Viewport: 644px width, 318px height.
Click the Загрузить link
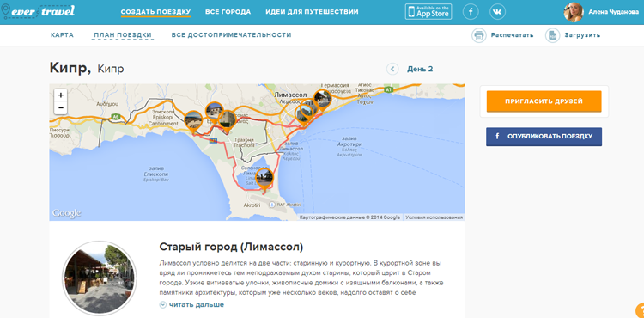pyautogui.click(x=582, y=35)
